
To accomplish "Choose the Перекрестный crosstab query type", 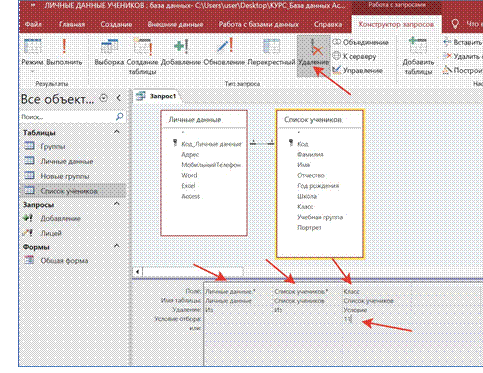I will [271, 52].
